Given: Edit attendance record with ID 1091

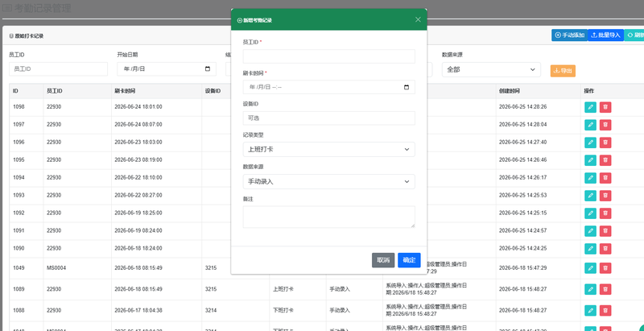Looking at the screenshot, I should pos(590,231).
